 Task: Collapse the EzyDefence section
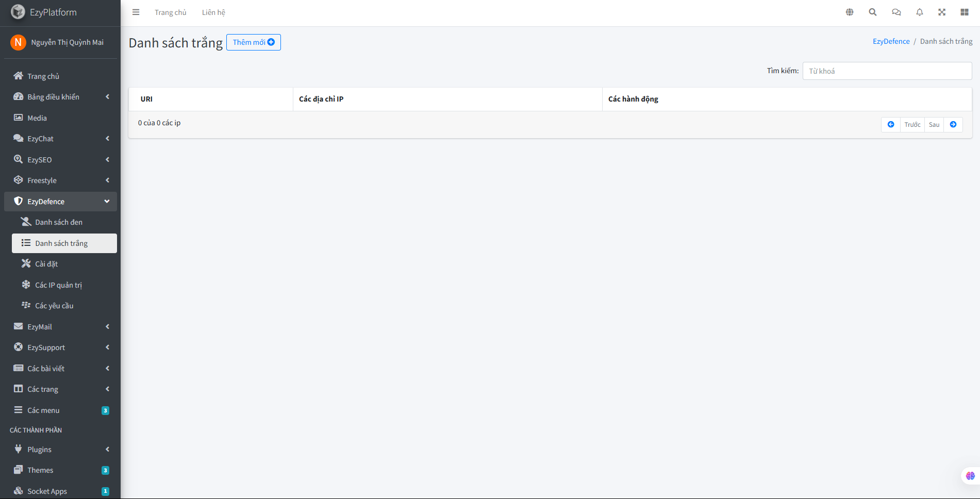coord(107,201)
